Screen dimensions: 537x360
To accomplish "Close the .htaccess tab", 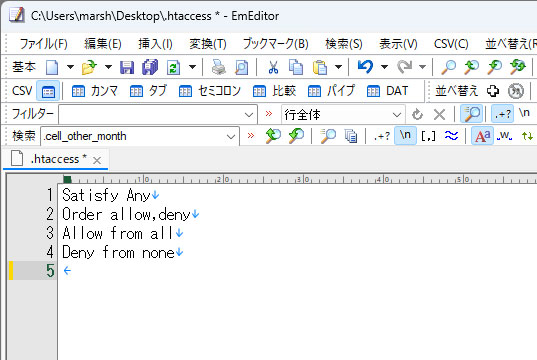I will click(97, 160).
